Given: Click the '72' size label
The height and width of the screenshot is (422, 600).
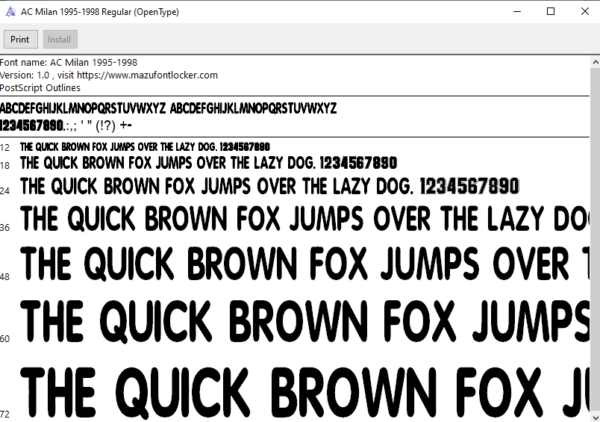Looking at the screenshot, I should tap(5, 414).
